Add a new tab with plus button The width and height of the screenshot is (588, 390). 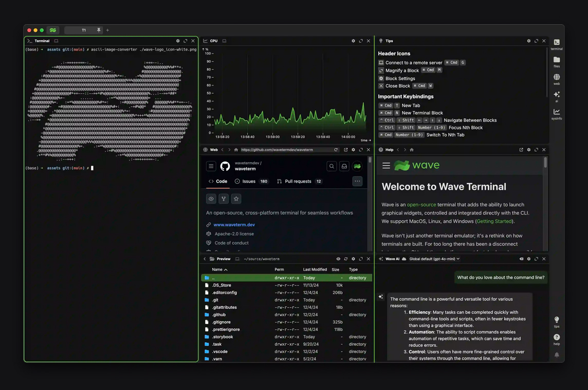point(107,30)
